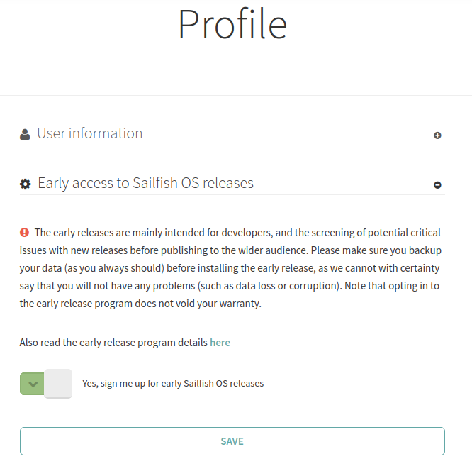Click the user silhouette icon
This screenshot has height=476, width=472.
[25, 134]
